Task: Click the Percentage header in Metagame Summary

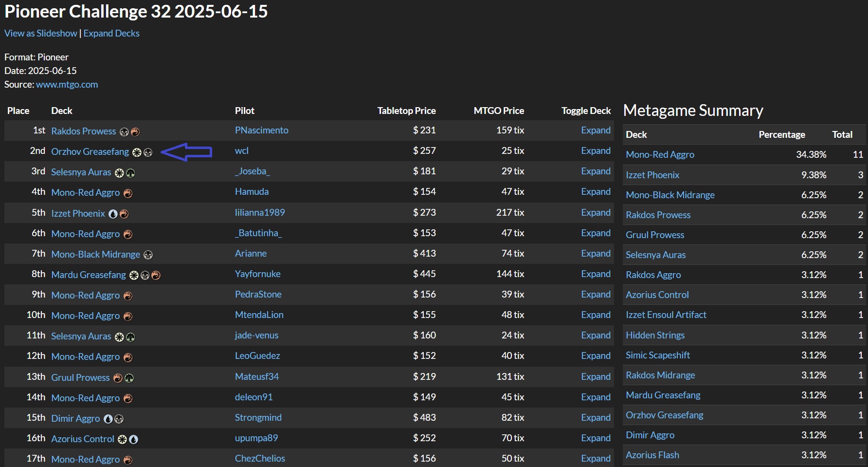Action: [782, 134]
